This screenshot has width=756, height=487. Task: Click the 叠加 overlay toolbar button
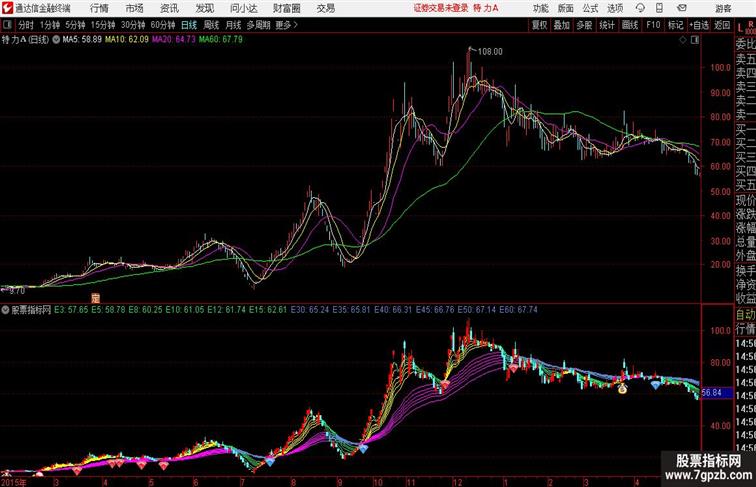[562, 25]
